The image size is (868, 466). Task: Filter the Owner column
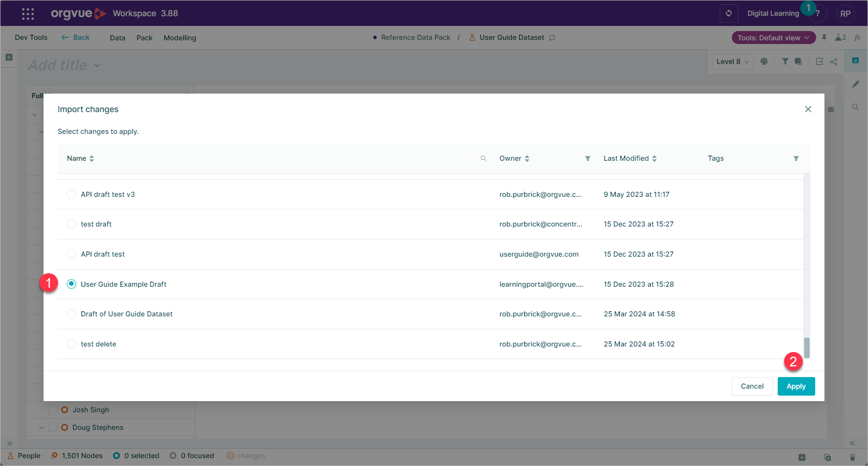[587, 158]
